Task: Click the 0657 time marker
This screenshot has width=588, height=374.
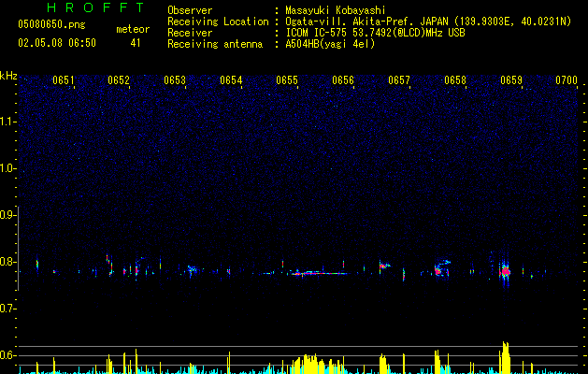Action: [399, 80]
